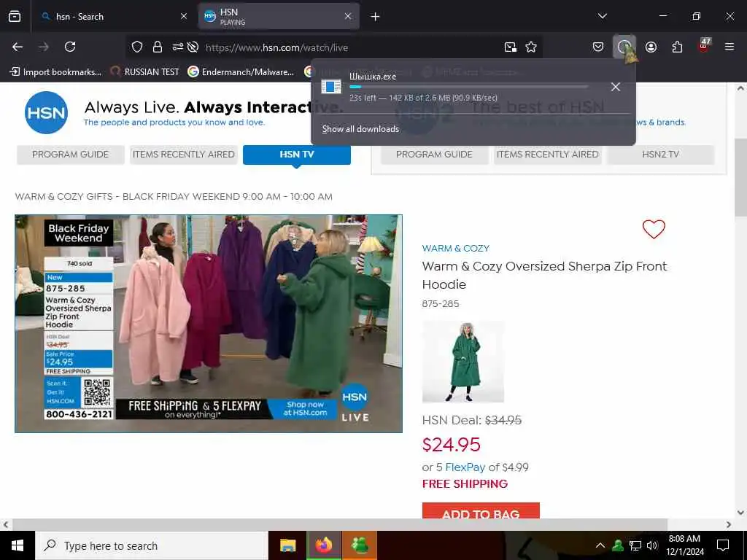Close the hsn - Search tab
This screenshot has width=747, height=560.
click(x=183, y=16)
